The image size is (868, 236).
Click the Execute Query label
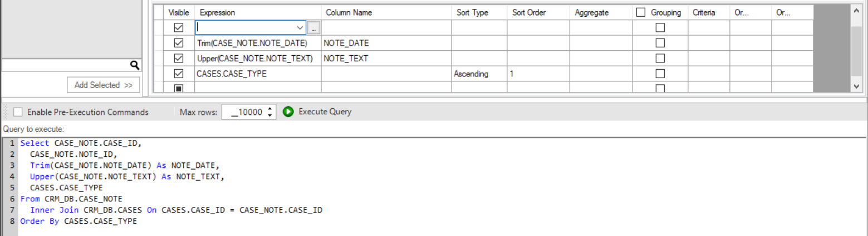tap(325, 112)
